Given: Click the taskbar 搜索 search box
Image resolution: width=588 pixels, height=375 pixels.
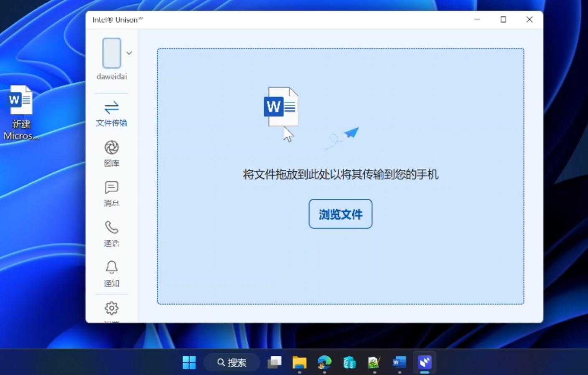Looking at the screenshot, I should coord(232,362).
